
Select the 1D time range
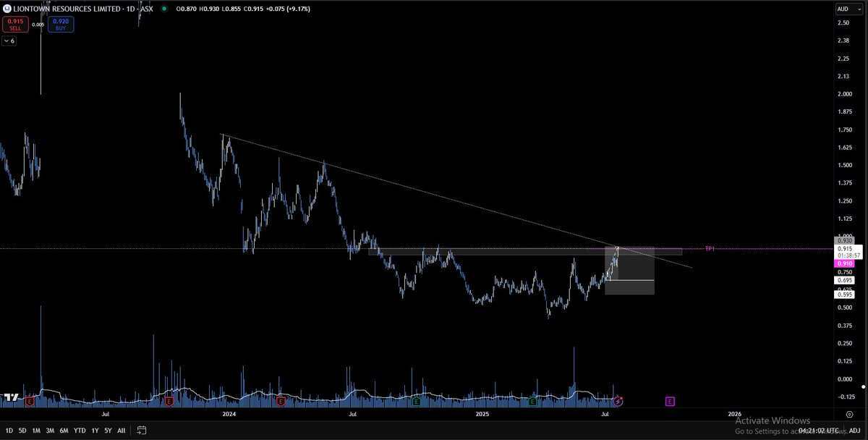pos(9,430)
